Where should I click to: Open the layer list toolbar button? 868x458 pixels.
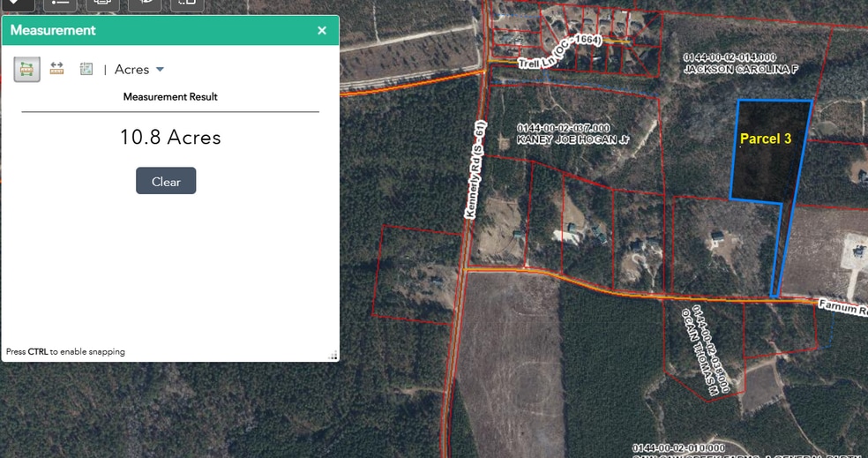(17, 4)
